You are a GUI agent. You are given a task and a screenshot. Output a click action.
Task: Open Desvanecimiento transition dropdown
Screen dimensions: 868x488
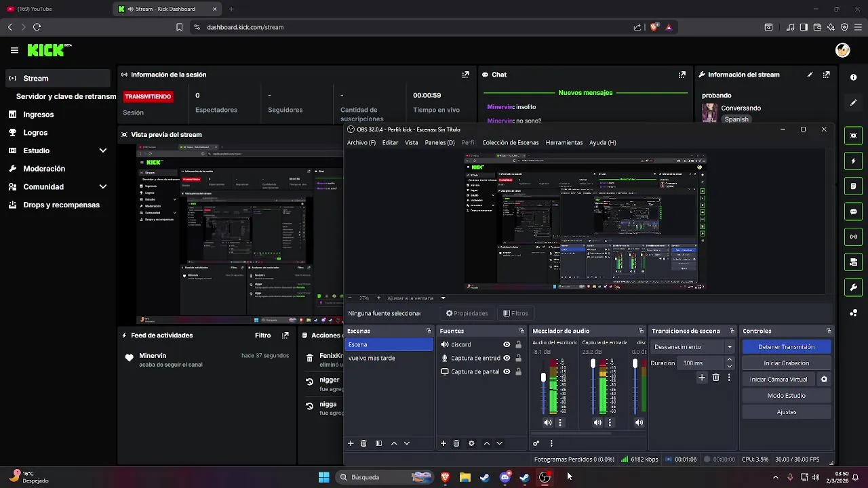[692, 346]
